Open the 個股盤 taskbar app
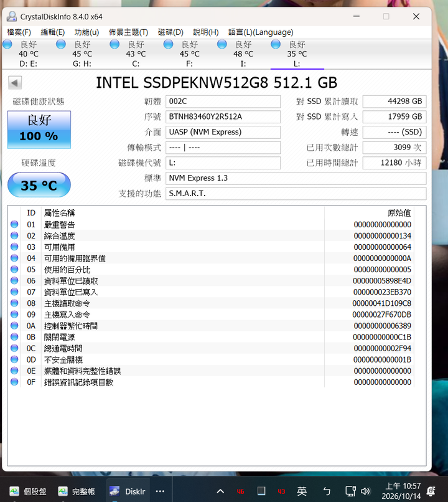The image size is (448, 502). tap(28, 491)
